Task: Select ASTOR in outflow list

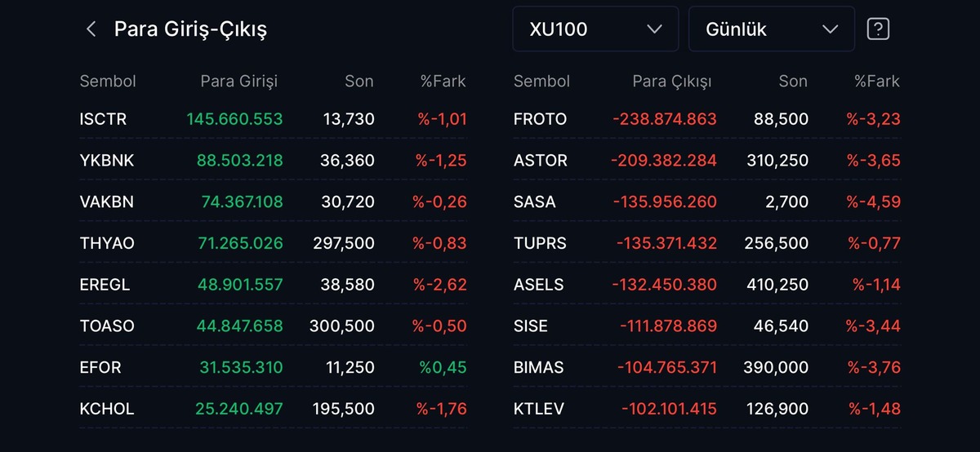Action: point(707,161)
